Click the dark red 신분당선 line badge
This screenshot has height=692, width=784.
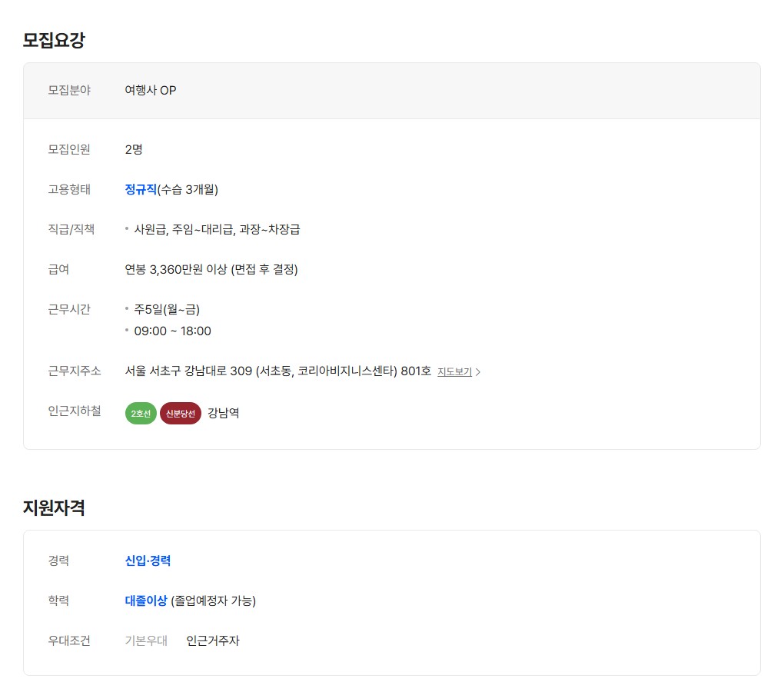click(181, 414)
